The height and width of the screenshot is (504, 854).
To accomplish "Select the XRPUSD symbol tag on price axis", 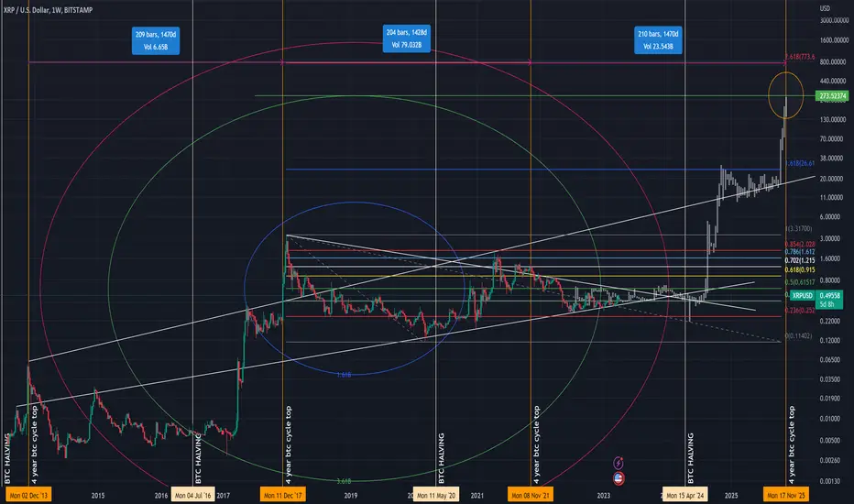I will click(803, 295).
